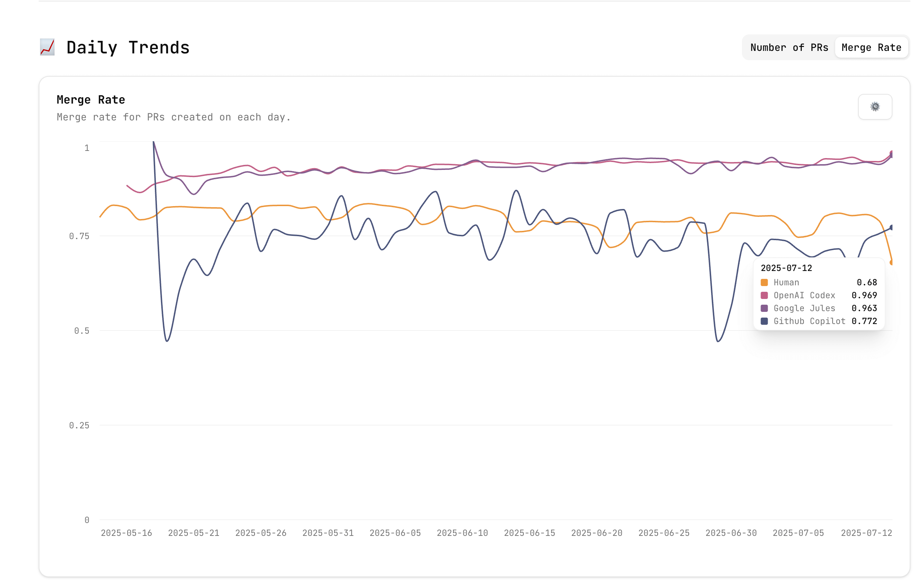
Task: Click the purple Google Jules swatch
Action: (764, 308)
